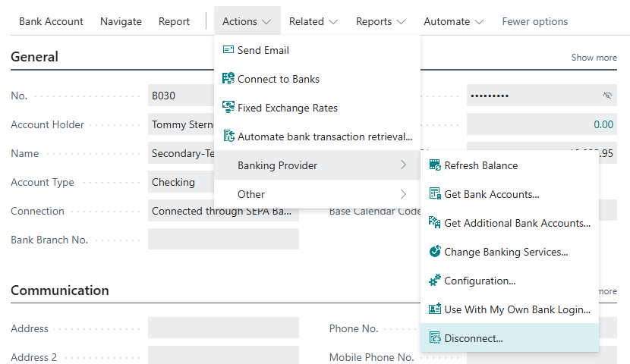
Task: Select Report in the action bar
Action: click(174, 21)
